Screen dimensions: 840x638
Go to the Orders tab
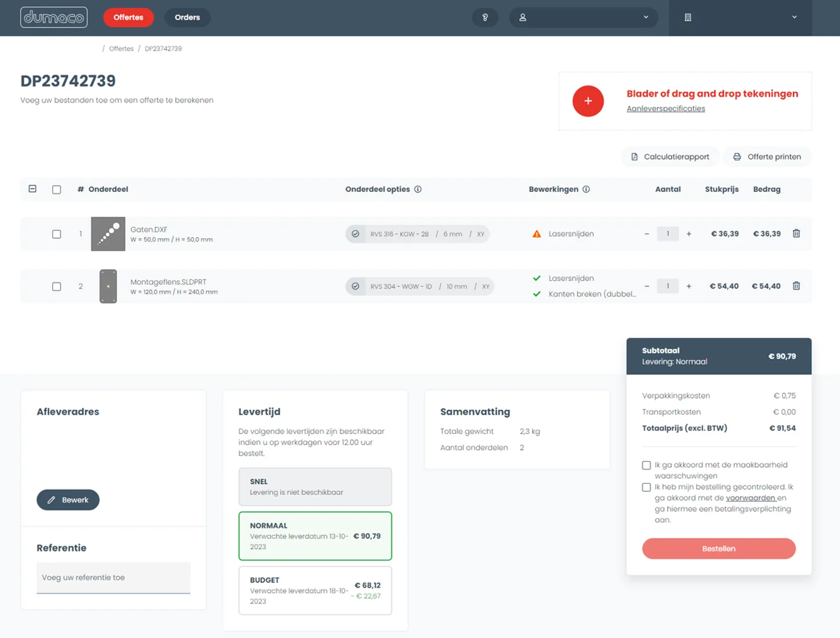(187, 18)
